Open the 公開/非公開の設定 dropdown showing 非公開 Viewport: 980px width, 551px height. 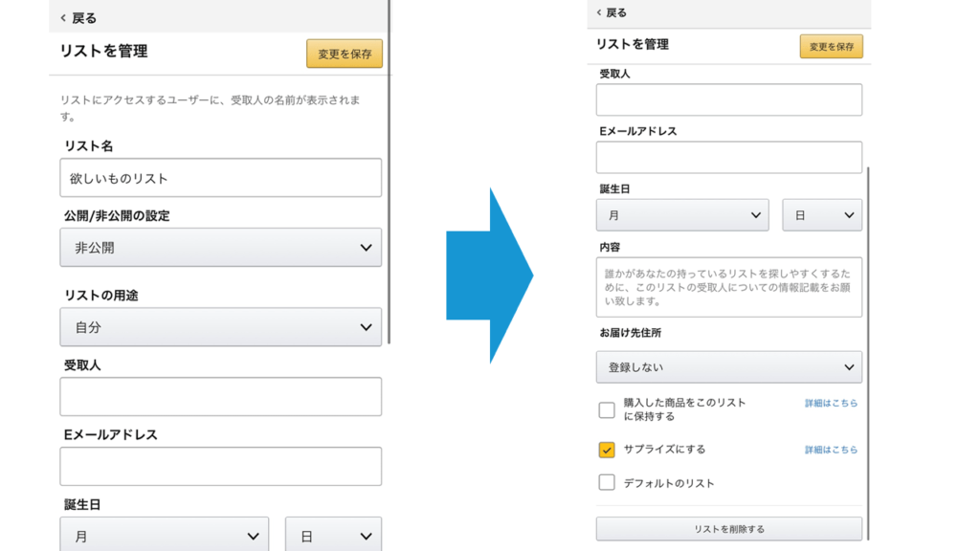pyautogui.click(x=220, y=248)
